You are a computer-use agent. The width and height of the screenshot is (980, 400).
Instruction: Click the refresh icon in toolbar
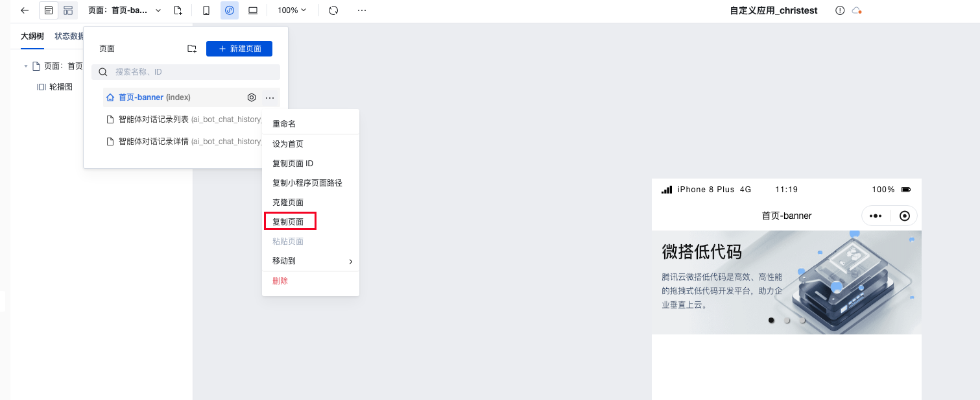[x=333, y=10]
